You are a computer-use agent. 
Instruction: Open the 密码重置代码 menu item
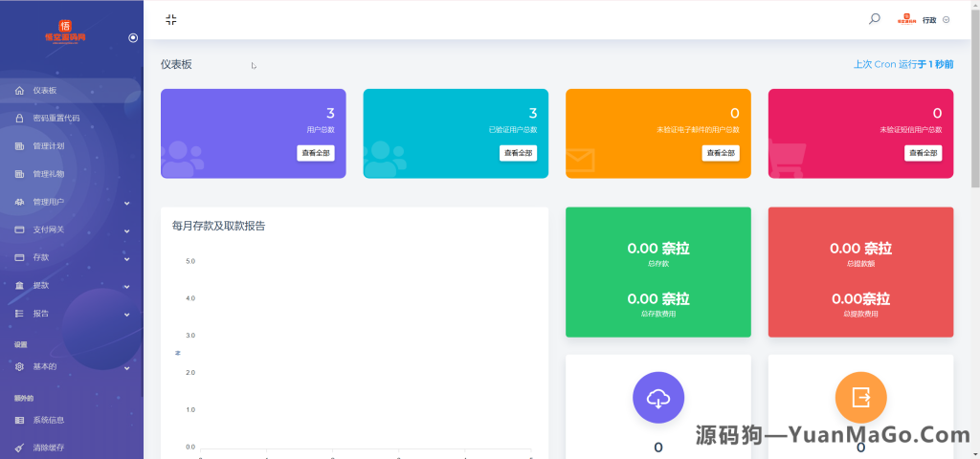70,118
